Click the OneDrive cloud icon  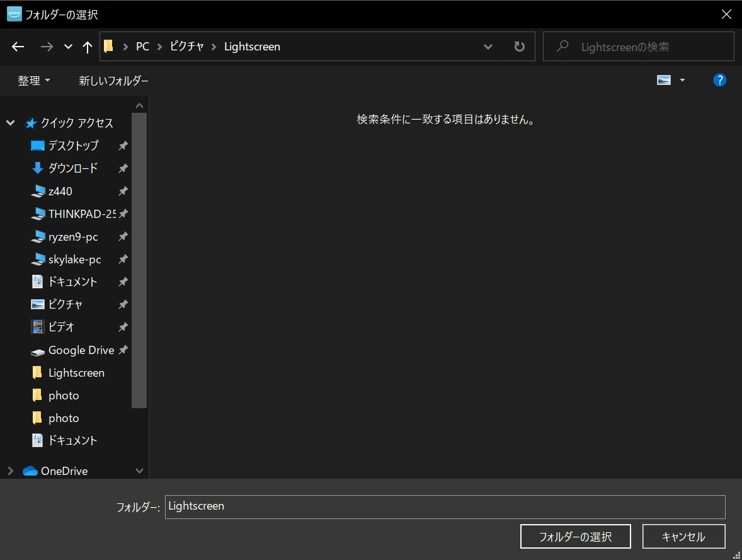tap(30, 471)
